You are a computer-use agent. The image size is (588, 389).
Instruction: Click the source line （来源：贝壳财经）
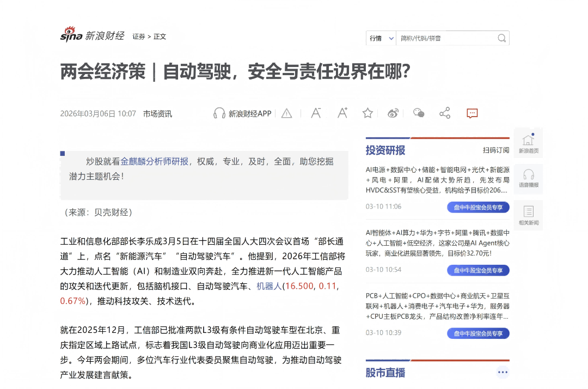(x=98, y=212)
